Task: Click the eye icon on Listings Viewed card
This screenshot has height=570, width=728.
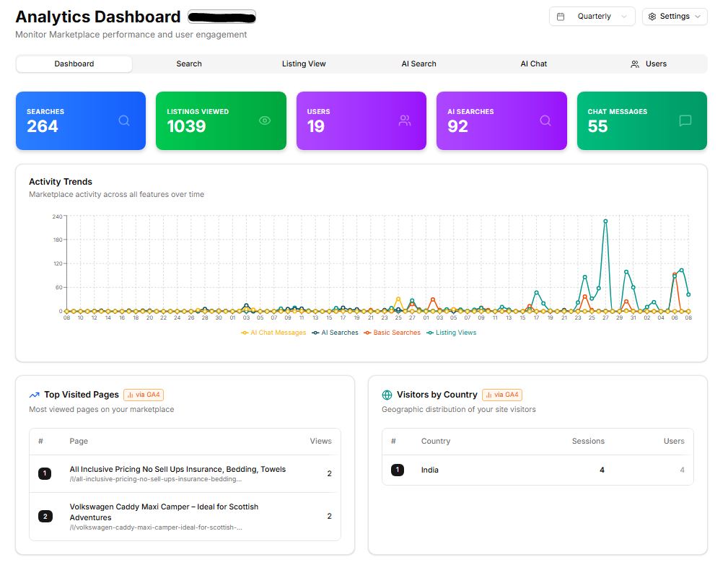Action: [x=265, y=120]
